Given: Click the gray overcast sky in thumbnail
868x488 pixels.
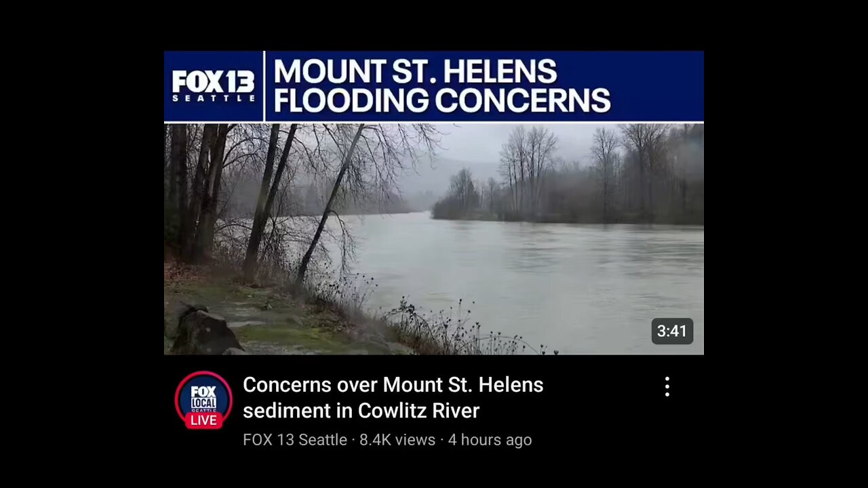Looking at the screenshot, I should 475,142.
